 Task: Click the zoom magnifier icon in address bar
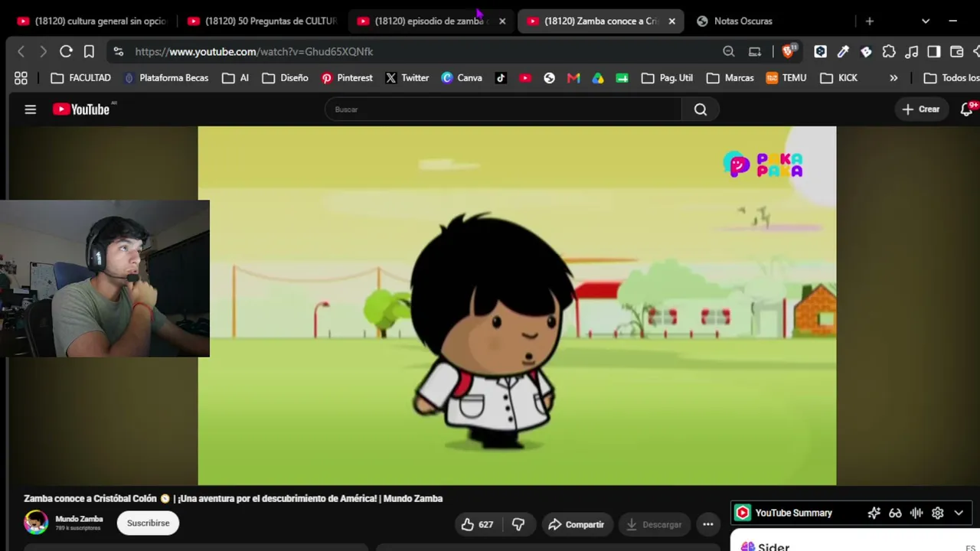pyautogui.click(x=729, y=51)
